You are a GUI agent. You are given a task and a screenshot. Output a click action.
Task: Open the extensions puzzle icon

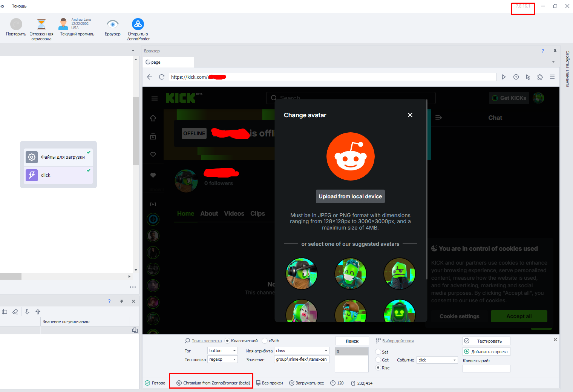tap(540, 77)
